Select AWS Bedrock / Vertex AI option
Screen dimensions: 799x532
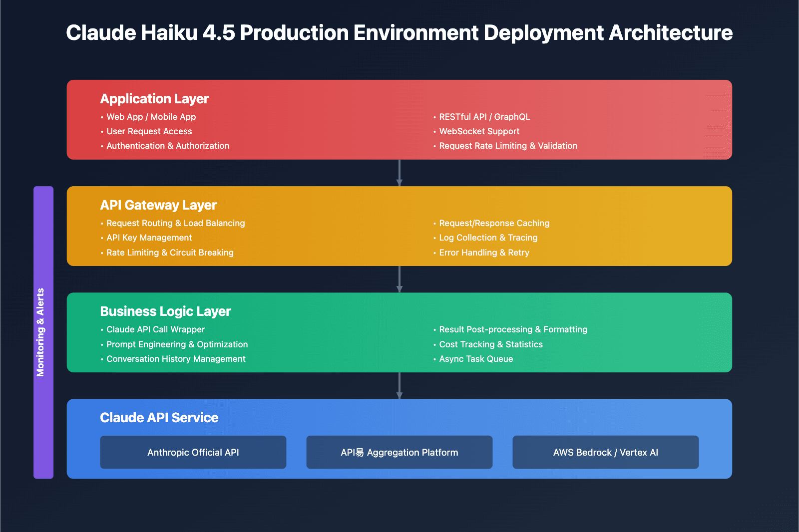605,452
